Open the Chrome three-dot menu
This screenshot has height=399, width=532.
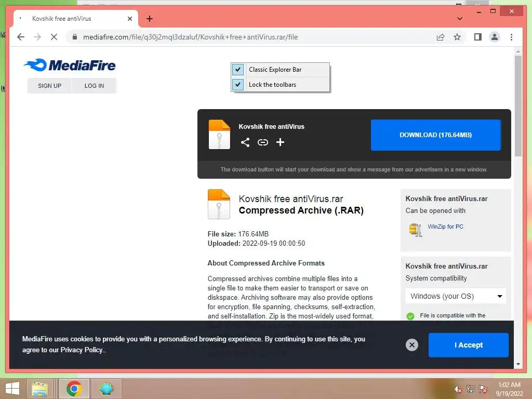tap(511, 37)
